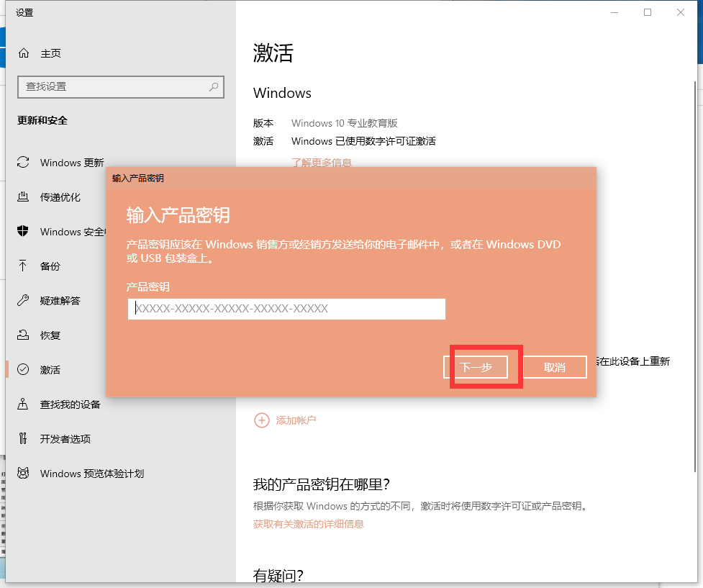Go to 备份 settings
Image resolution: width=703 pixels, height=588 pixels.
tap(50, 266)
